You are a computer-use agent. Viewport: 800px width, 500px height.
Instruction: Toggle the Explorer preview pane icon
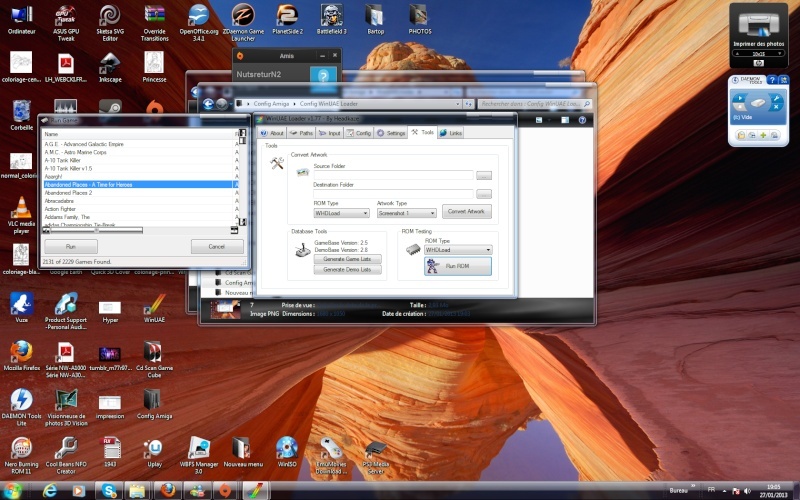[x=565, y=120]
